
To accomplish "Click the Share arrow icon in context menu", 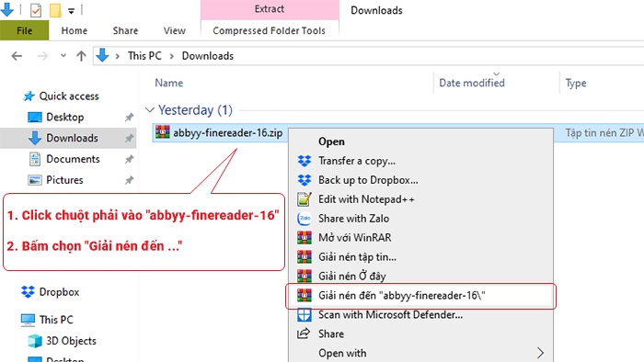I will pyautogui.click(x=304, y=334).
